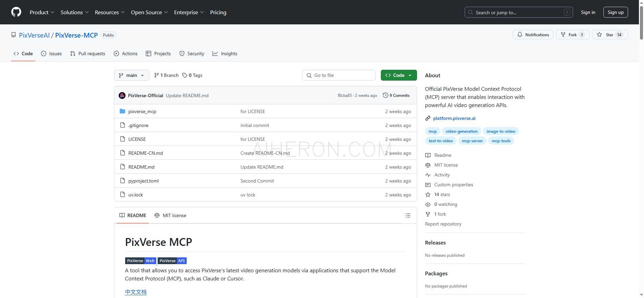Click the Star icon in Star button
The image size is (644, 298).
tap(599, 35)
